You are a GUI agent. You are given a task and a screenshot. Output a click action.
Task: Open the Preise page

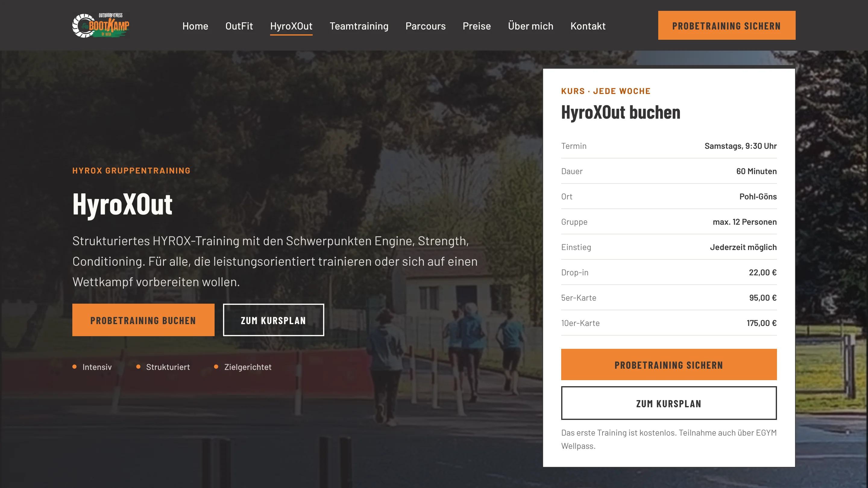coord(476,26)
